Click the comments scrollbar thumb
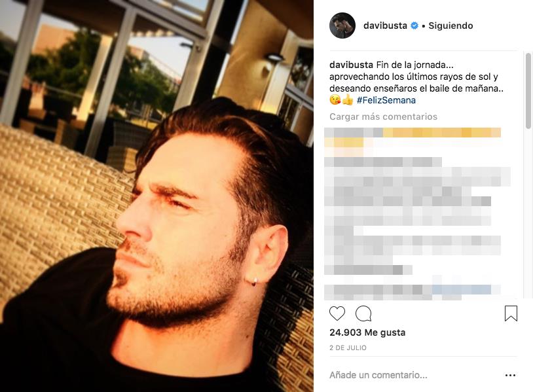Screen dimensions: 533x392 point(528,91)
